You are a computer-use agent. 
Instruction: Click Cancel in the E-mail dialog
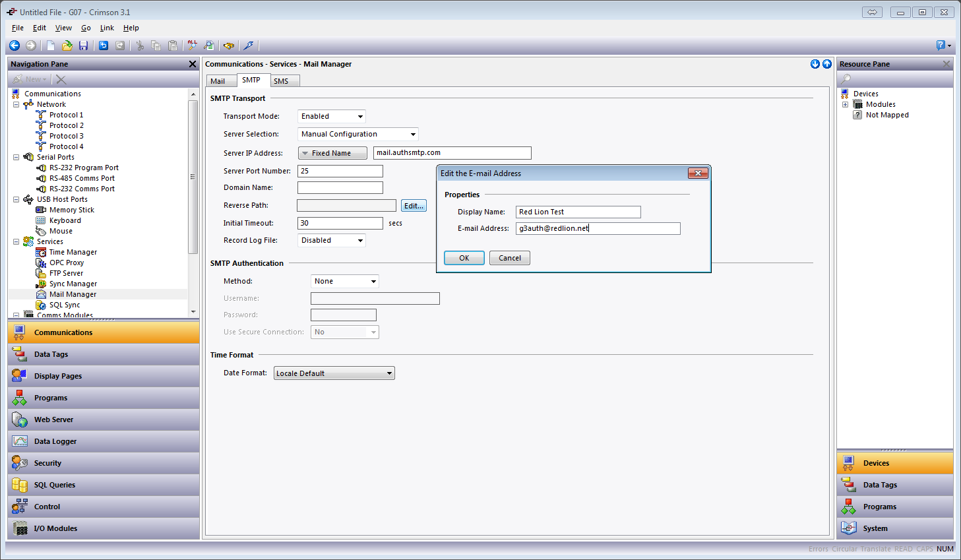click(x=510, y=258)
